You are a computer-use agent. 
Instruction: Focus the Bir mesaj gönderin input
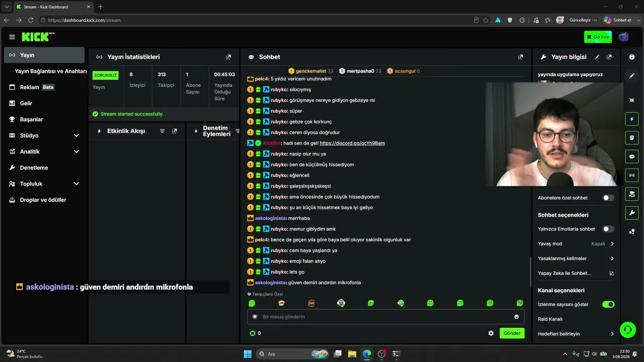pos(385,317)
